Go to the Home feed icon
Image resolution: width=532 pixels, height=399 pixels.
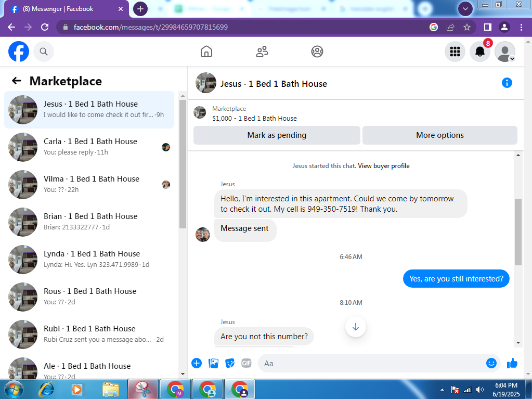(x=206, y=52)
